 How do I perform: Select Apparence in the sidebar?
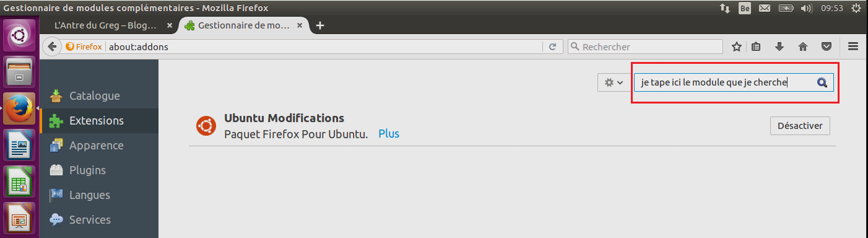[x=97, y=146]
